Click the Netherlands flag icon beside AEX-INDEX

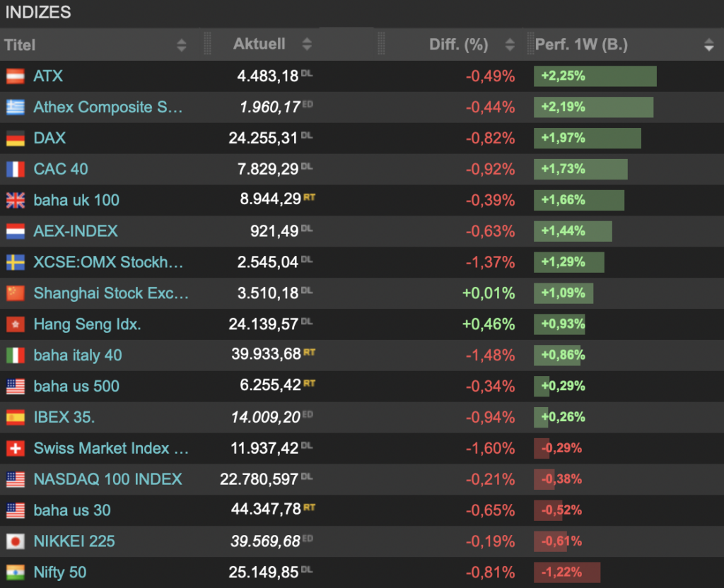(x=16, y=231)
